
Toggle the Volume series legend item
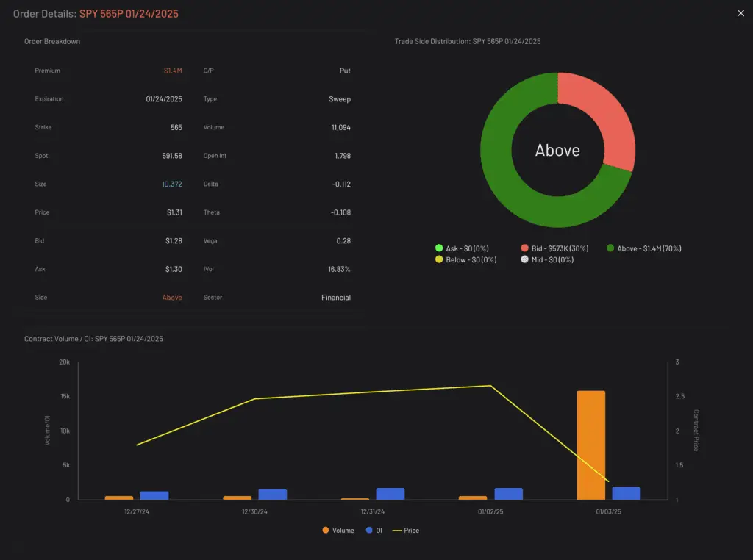(x=338, y=531)
